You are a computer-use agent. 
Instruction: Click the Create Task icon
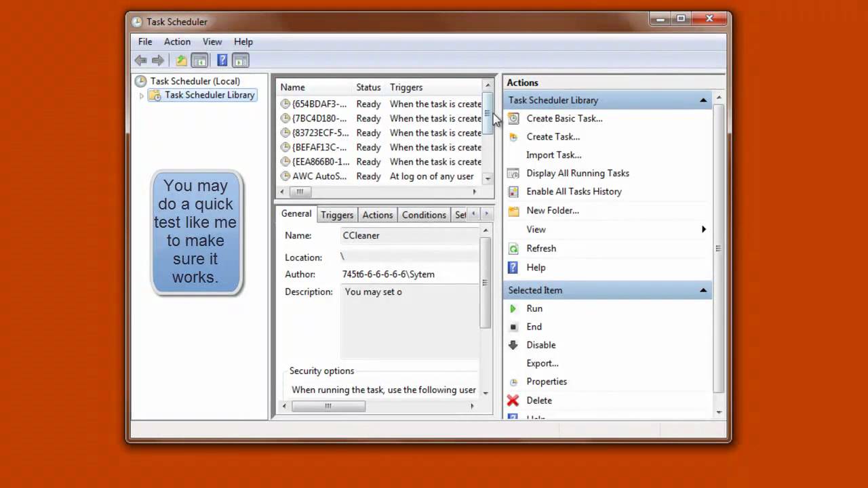(513, 137)
